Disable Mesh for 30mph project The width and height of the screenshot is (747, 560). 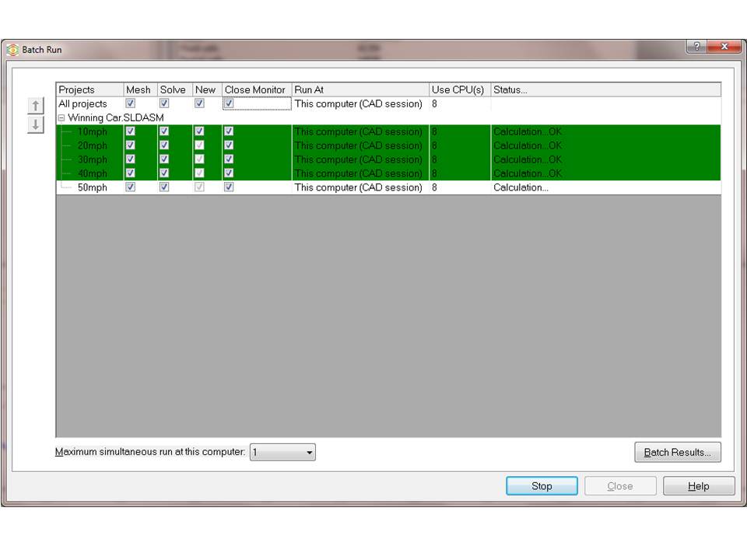tap(130, 159)
